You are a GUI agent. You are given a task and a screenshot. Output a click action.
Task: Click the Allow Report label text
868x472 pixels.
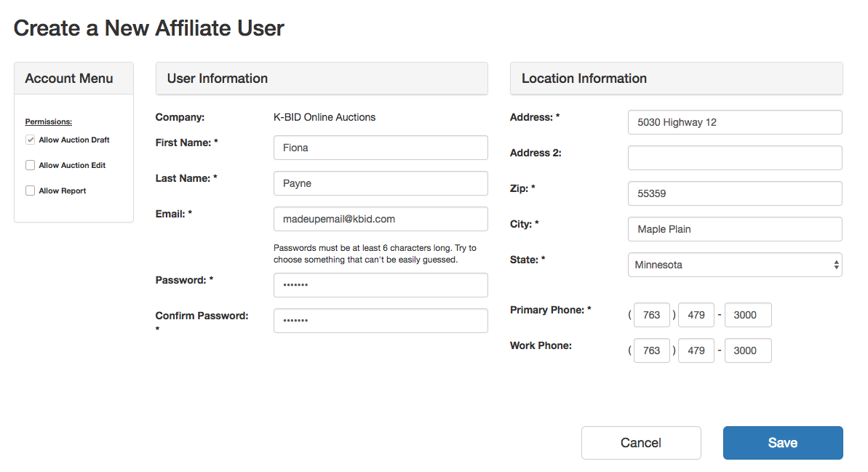point(63,191)
